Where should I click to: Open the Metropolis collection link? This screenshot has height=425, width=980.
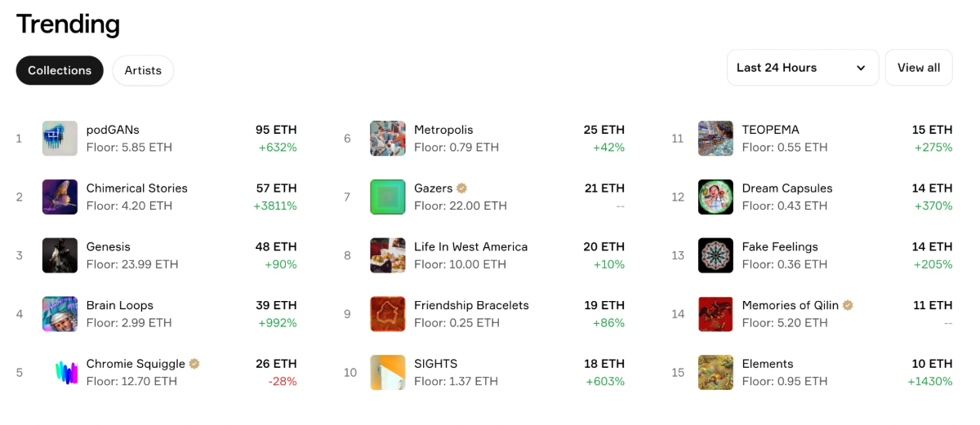tap(443, 130)
